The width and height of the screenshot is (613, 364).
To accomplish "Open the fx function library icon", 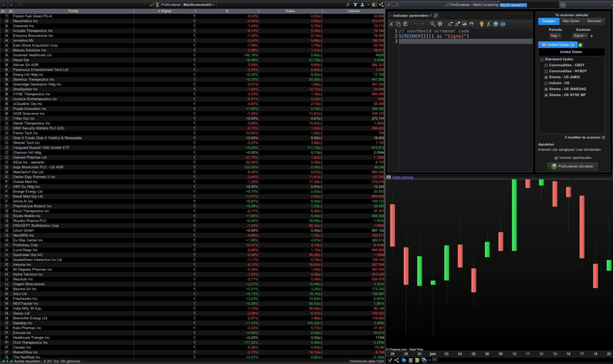I will pos(488,24).
